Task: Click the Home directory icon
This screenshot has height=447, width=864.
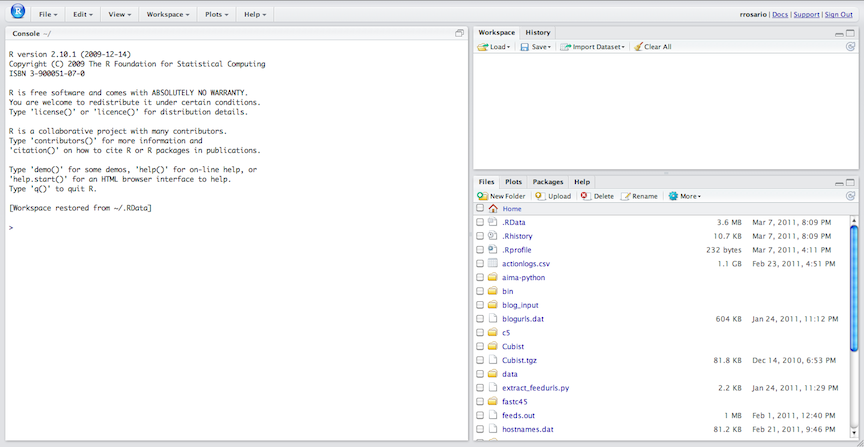Action: point(493,208)
